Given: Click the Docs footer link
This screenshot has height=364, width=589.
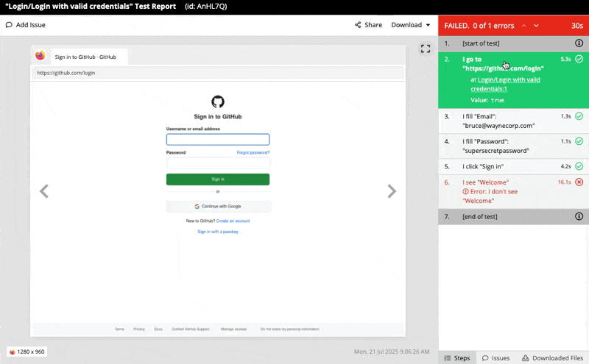Looking at the screenshot, I should point(158,329).
